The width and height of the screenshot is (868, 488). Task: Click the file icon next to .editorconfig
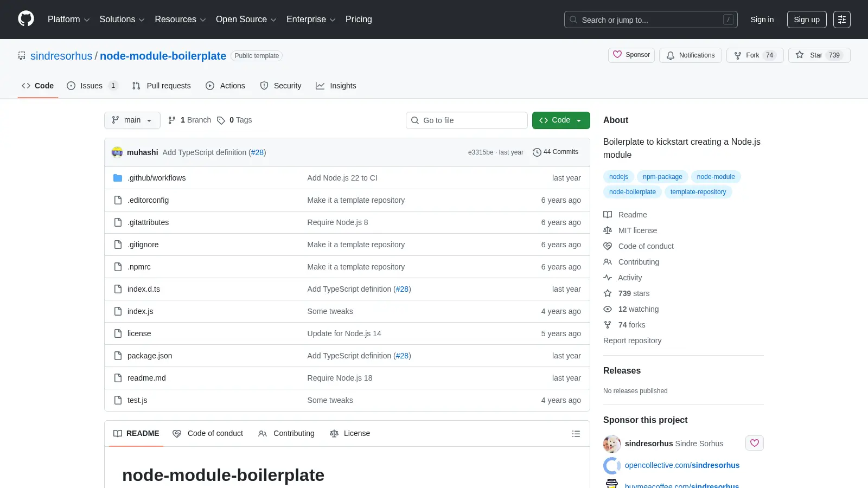(118, 200)
